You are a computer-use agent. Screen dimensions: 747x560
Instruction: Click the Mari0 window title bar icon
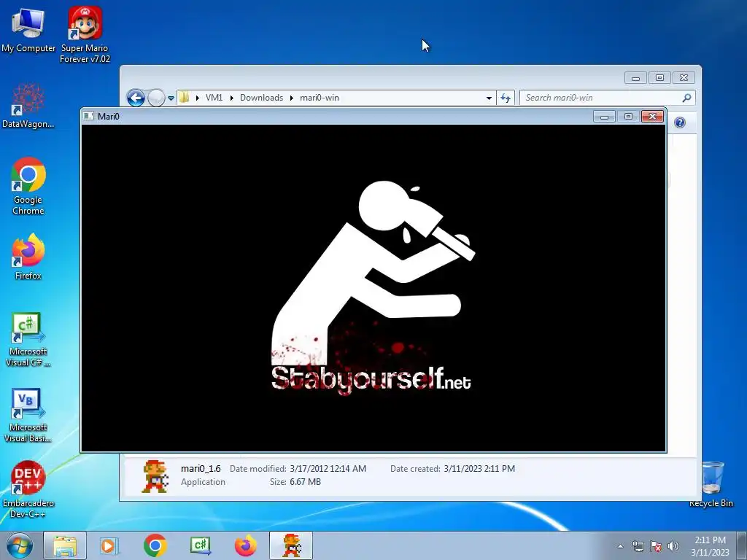(x=88, y=116)
